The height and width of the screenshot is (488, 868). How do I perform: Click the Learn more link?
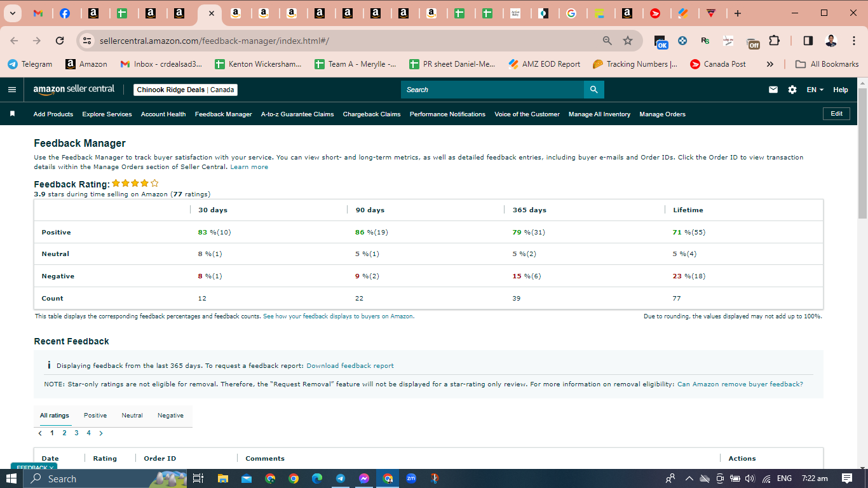pyautogui.click(x=249, y=167)
